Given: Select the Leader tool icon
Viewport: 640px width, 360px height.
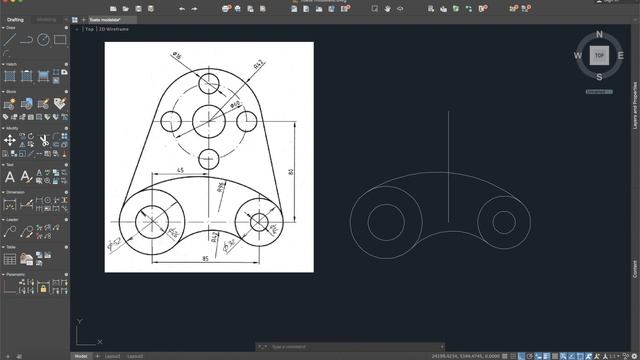Looking at the screenshot, I should [x=9, y=231].
